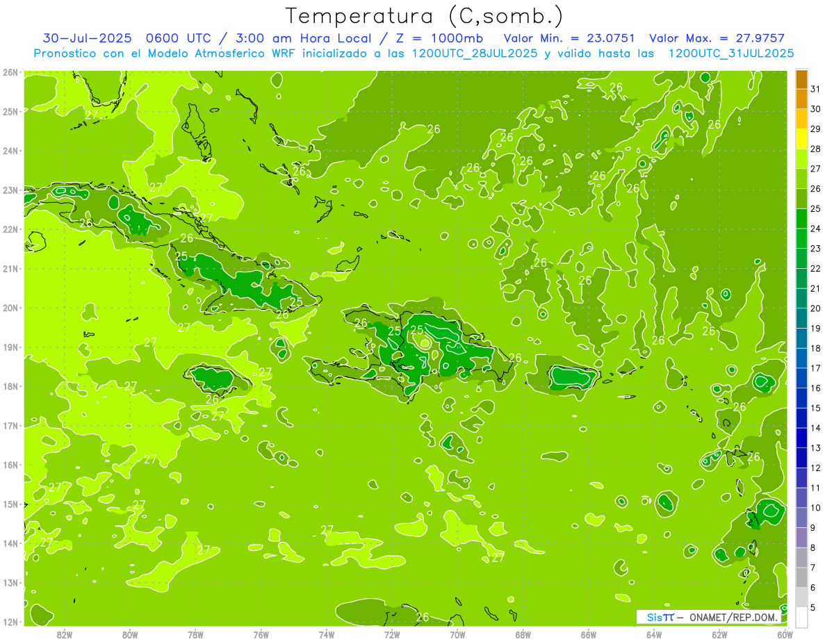Click longitude axis label '76W'
This screenshot has width=834, height=644.
[x=261, y=635]
